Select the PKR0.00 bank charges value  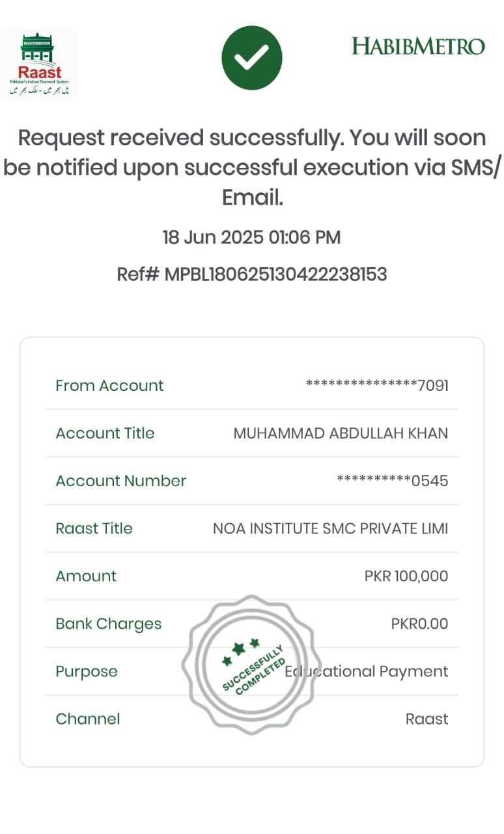pos(419,624)
